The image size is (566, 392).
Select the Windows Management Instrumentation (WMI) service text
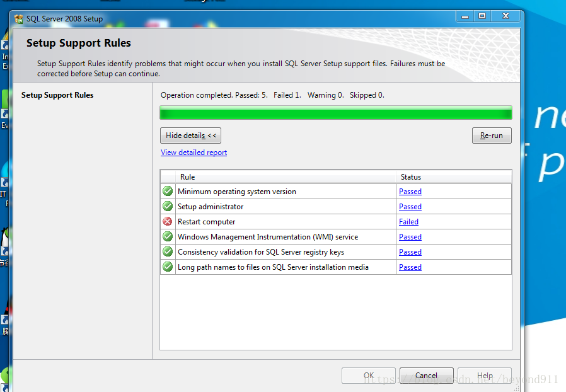pyautogui.click(x=268, y=237)
